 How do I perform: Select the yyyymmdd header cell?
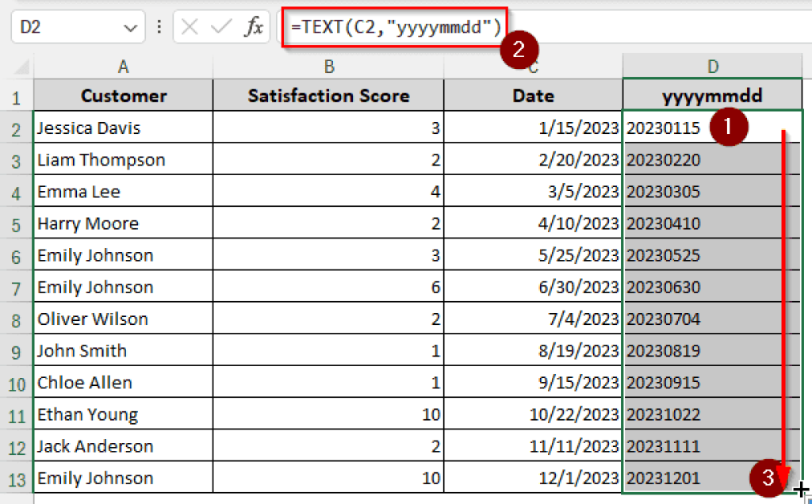pos(712,95)
